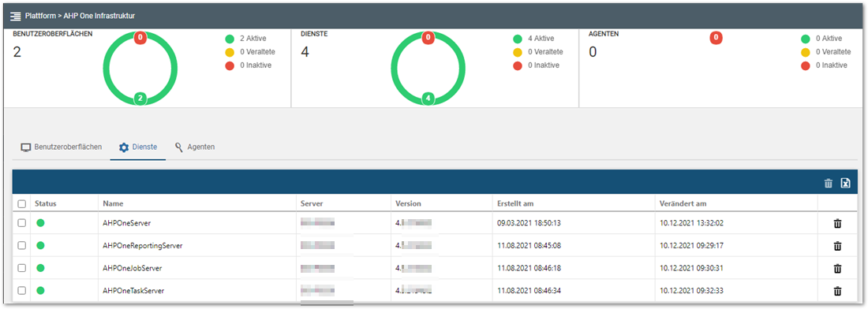Click green status dot of AHPOneTaskServer

[40, 290]
